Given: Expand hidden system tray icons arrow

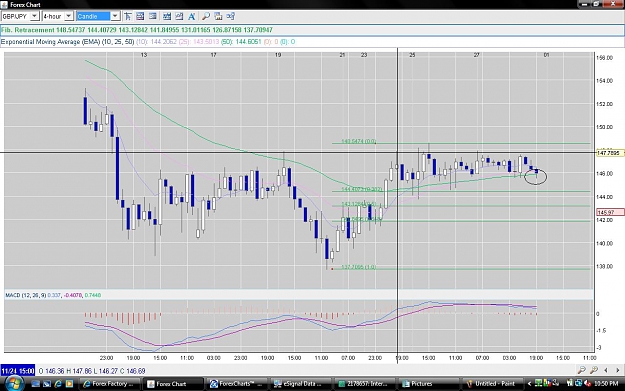Looking at the screenshot, I should pyautogui.click(x=529, y=384).
